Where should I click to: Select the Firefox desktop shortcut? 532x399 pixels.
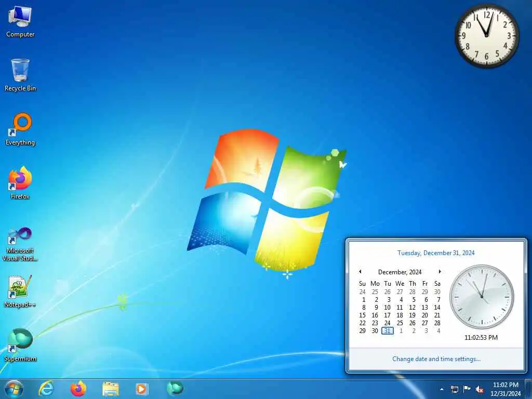tap(20, 183)
